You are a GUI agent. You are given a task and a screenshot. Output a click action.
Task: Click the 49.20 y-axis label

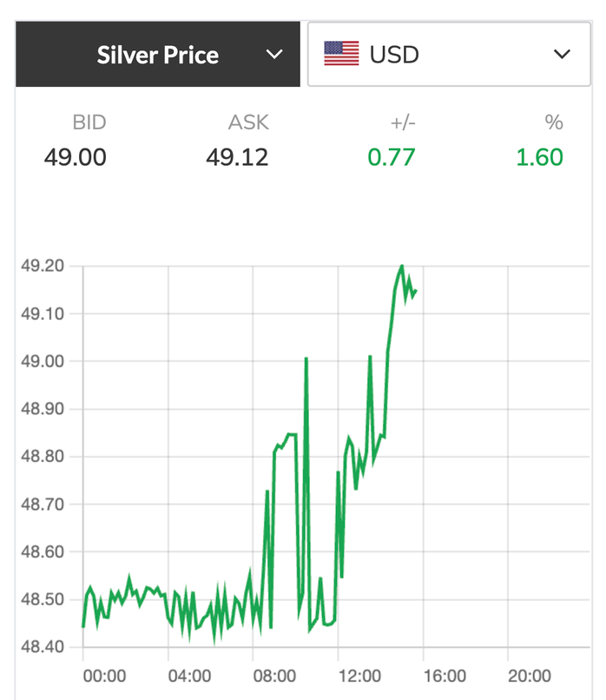coord(43,266)
